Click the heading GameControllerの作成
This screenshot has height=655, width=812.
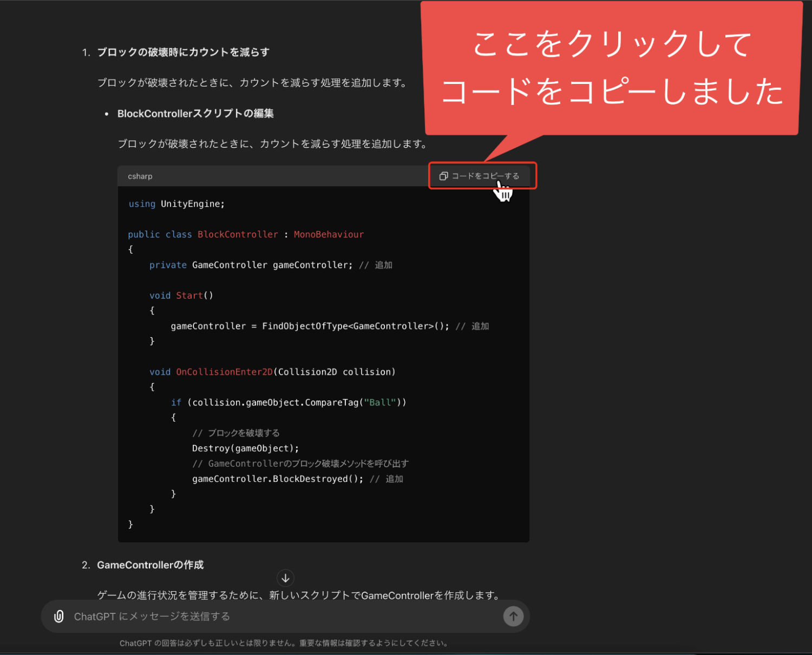click(150, 565)
